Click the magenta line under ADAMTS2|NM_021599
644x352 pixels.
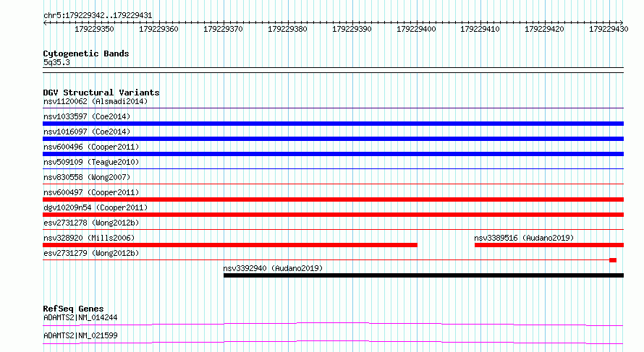[x=333, y=342]
